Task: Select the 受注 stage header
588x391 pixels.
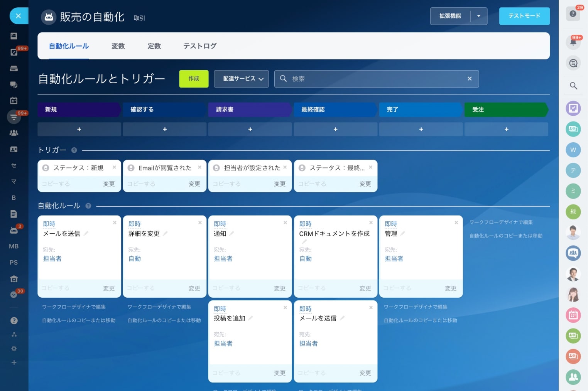Action: tap(506, 110)
